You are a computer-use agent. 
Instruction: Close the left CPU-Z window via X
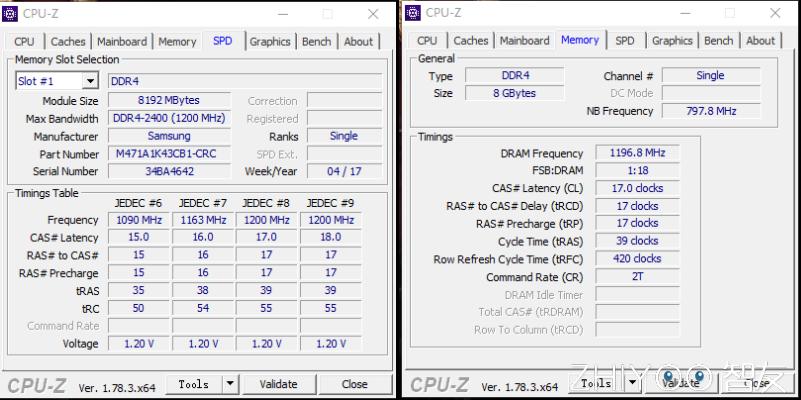pyautogui.click(x=373, y=14)
